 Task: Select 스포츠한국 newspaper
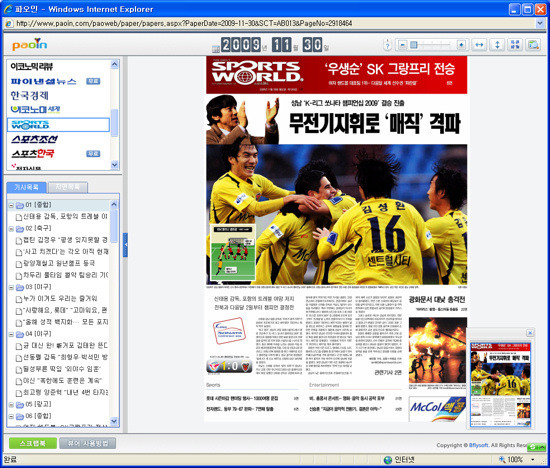pyautogui.click(x=33, y=154)
